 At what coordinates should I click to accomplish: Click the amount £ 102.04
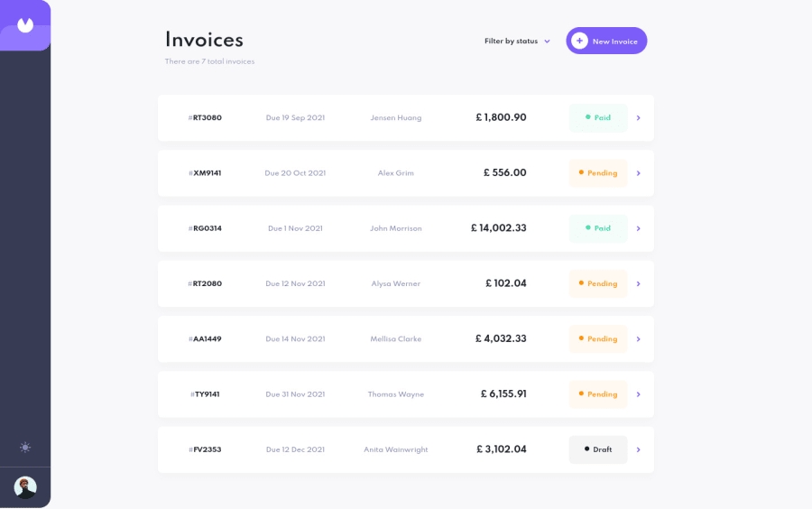(x=506, y=283)
